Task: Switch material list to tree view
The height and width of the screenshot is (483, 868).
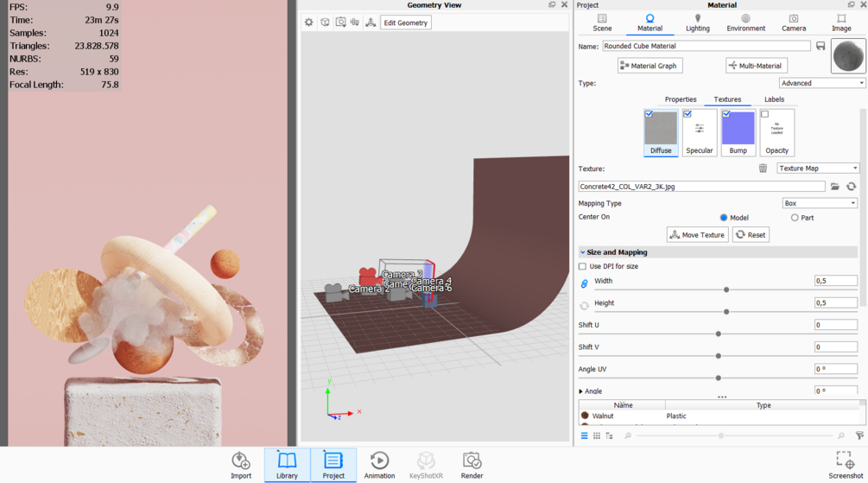Action: 609,436
